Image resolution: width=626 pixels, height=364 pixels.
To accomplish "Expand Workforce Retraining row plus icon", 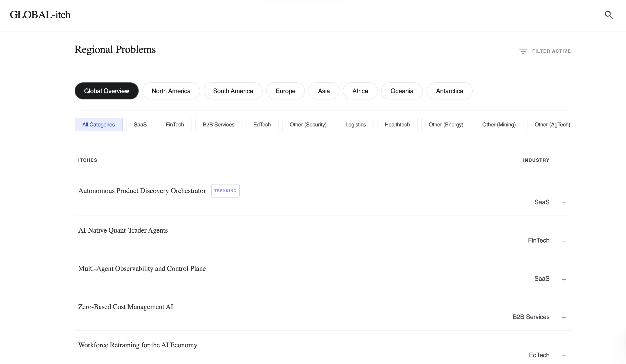I will (564, 356).
